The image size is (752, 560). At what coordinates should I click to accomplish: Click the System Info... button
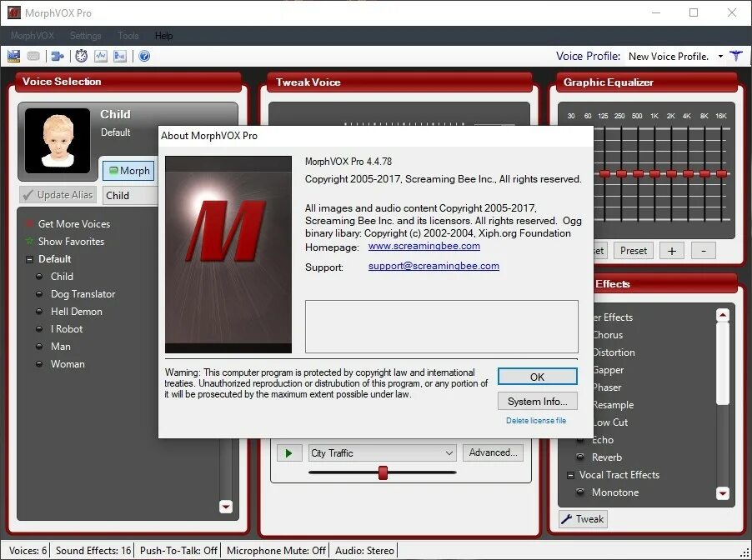[537, 402]
